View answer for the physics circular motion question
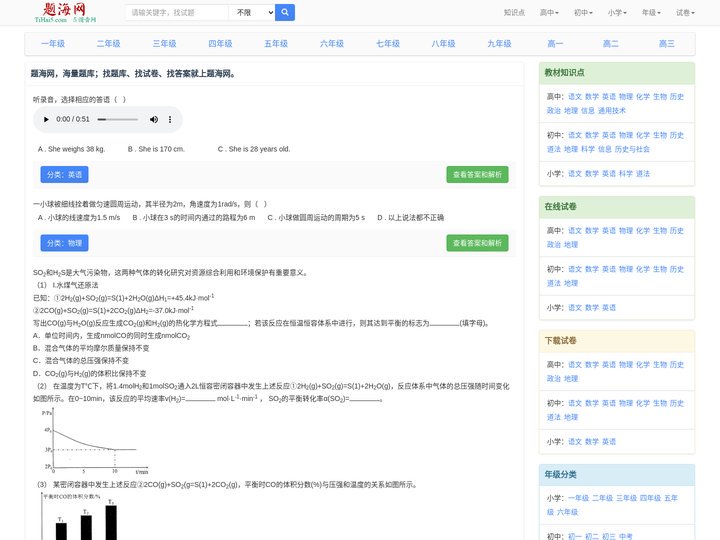This screenshot has width=720, height=540. [x=477, y=243]
